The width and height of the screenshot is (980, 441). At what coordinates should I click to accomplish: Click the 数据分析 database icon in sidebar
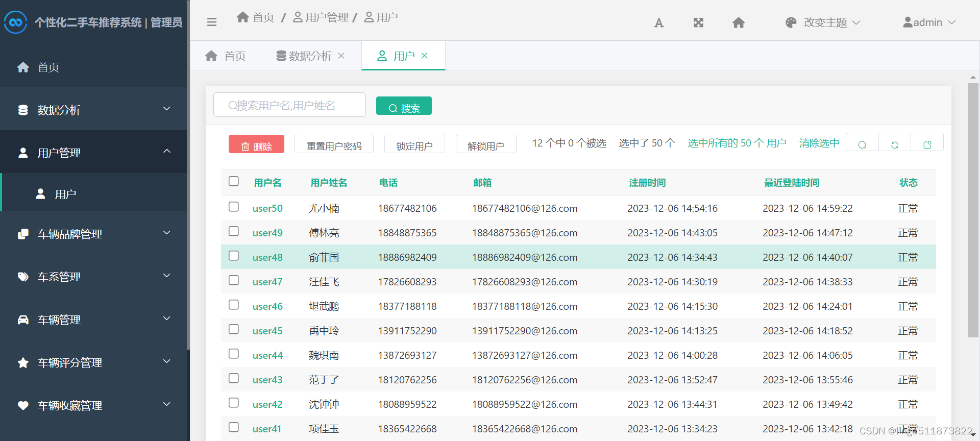pyautogui.click(x=23, y=110)
